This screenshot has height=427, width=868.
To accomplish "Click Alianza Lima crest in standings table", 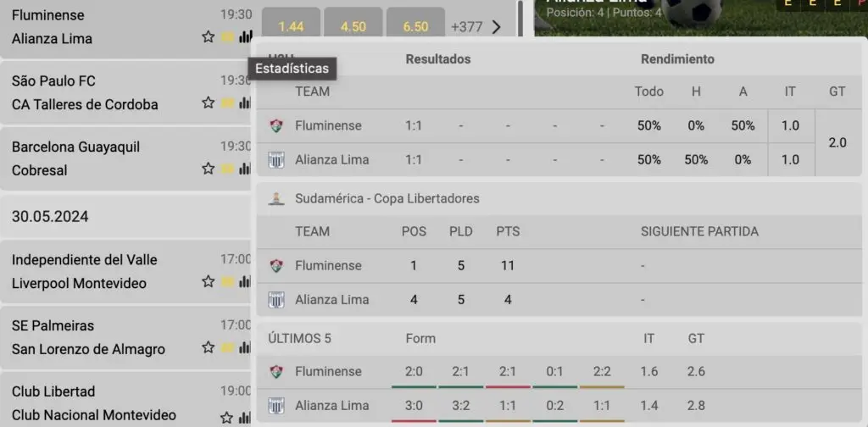I will click(275, 300).
